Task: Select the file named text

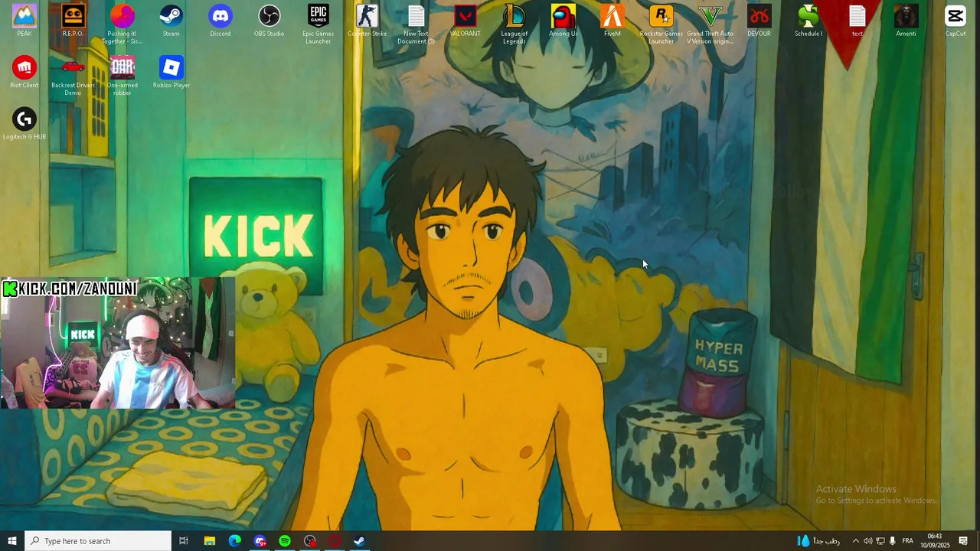Action: click(x=857, y=21)
